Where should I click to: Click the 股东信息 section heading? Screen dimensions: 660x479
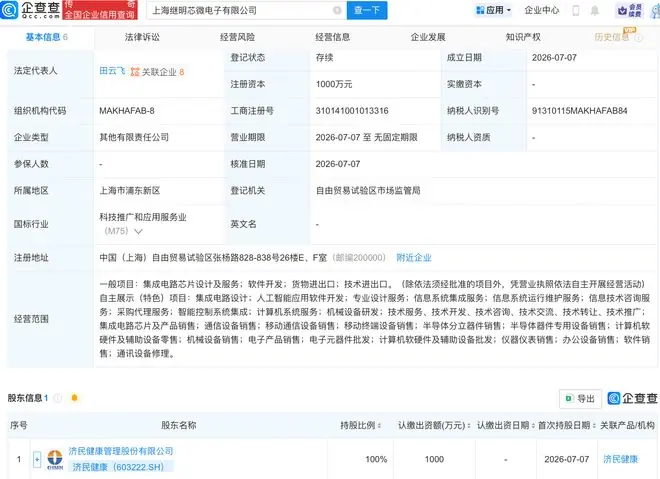(x=24, y=398)
